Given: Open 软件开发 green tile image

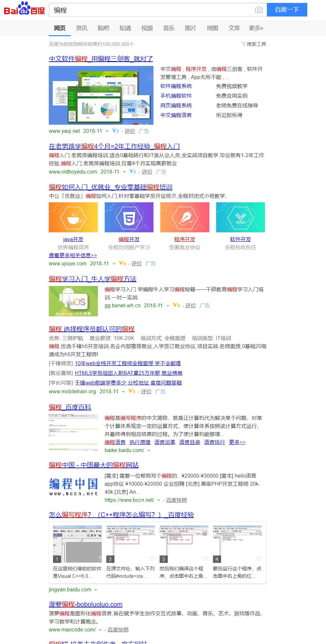Looking at the screenshot, I should coord(240,217).
